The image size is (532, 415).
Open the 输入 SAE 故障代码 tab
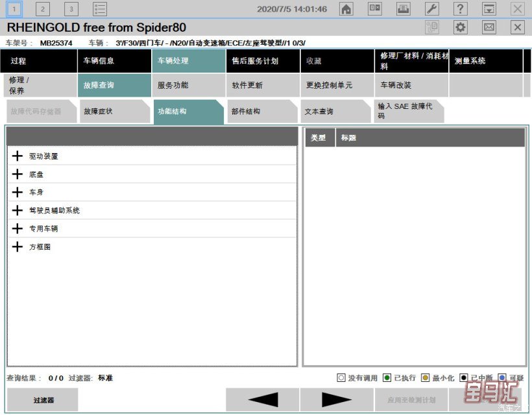409,112
